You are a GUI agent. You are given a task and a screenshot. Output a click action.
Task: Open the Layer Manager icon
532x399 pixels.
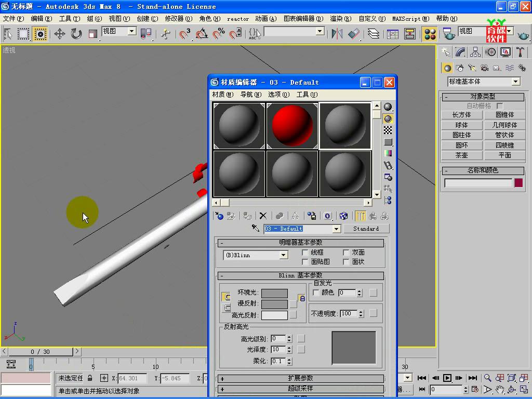[x=374, y=34]
